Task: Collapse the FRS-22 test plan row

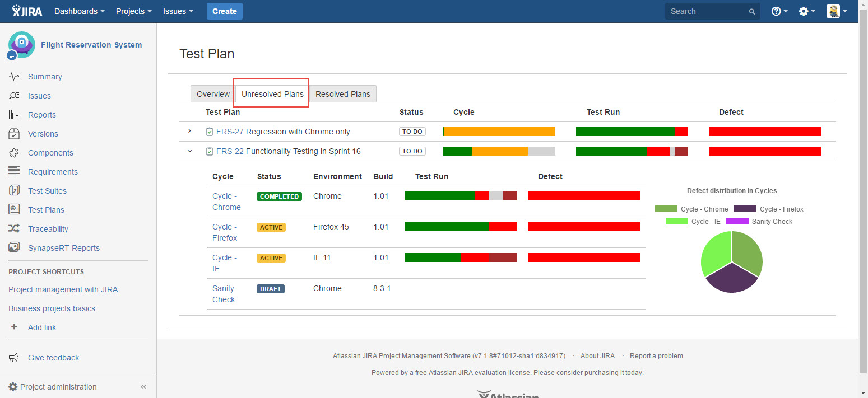Action: pos(189,151)
